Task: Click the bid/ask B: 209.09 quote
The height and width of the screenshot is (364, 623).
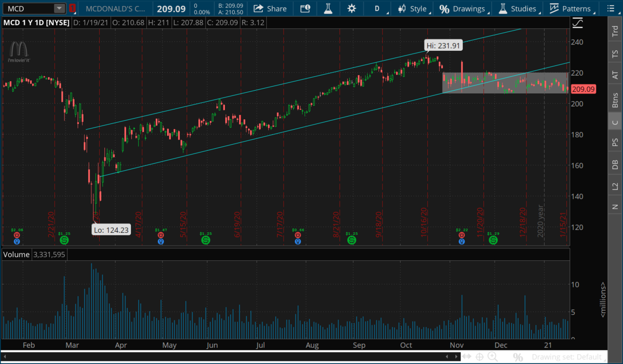Action: [x=229, y=5]
